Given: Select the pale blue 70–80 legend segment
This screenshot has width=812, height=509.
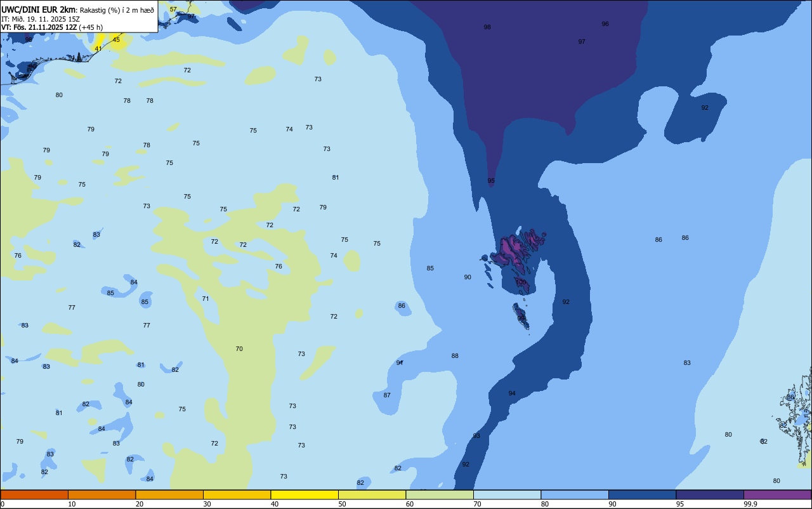Looking at the screenshot, I should (x=507, y=494).
